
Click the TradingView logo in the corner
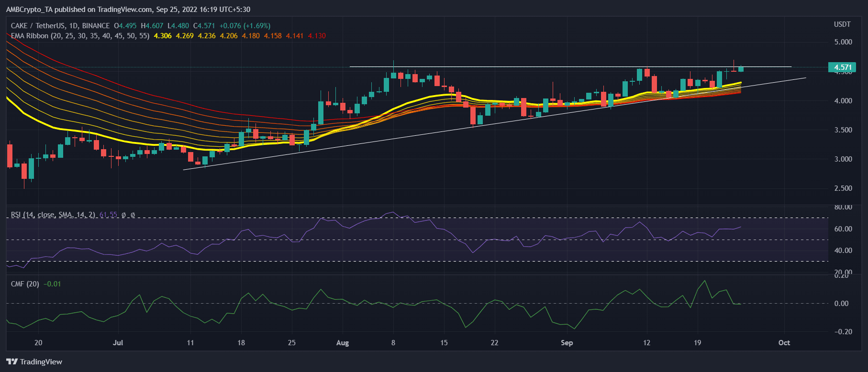click(x=34, y=361)
